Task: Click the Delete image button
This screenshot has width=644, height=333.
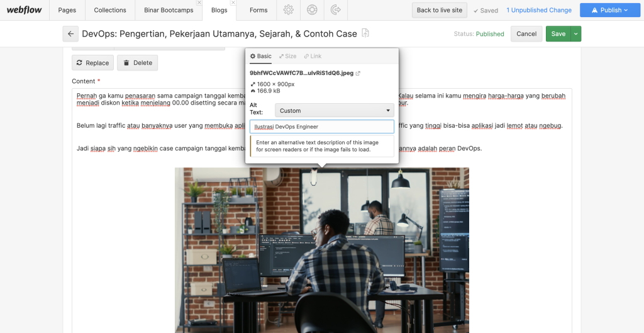Action: point(138,63)
